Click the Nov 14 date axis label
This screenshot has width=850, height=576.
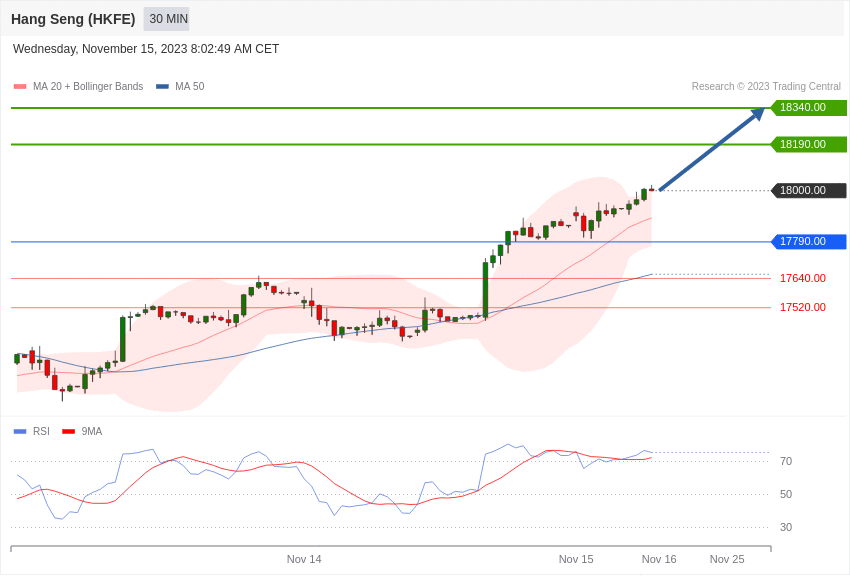(304, 559)
